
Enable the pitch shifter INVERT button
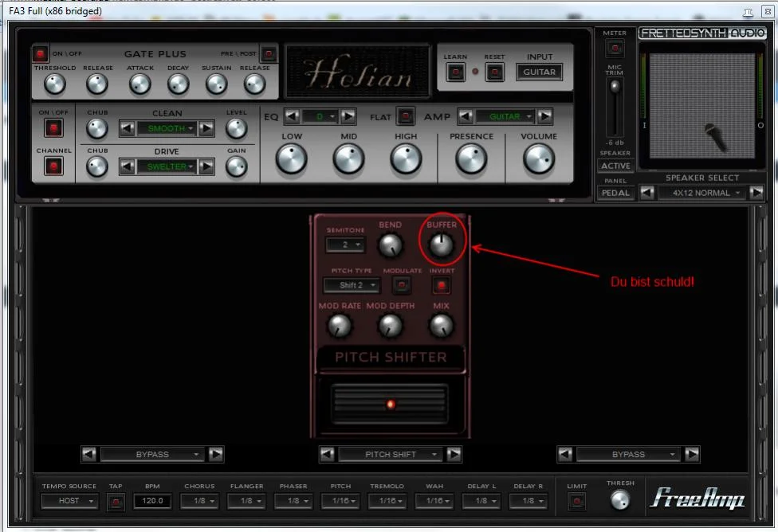pyautogui.click(x=441, y=284)
